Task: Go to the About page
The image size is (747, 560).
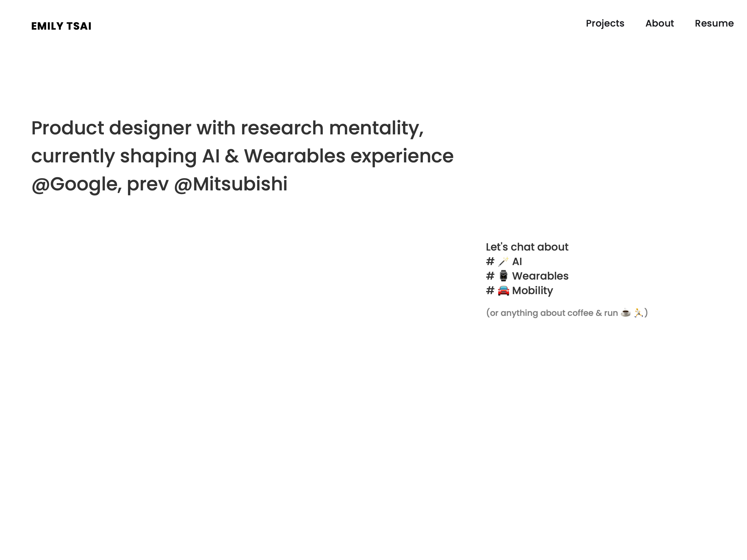Action: (x=659, y=23)
